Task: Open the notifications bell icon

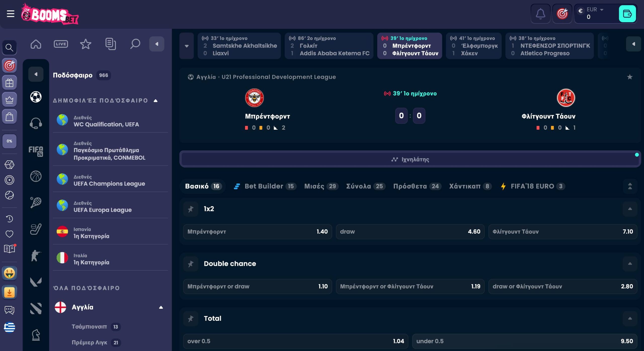Action: point(540,14)
